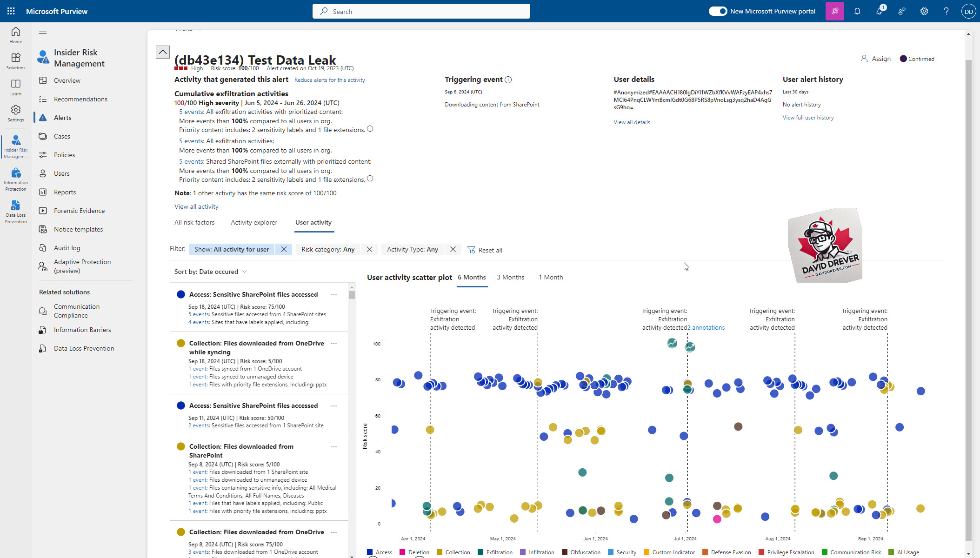980x558 pixels.
Task: Collapse the alert details panel chevron
Action: [x=163, y=52]
